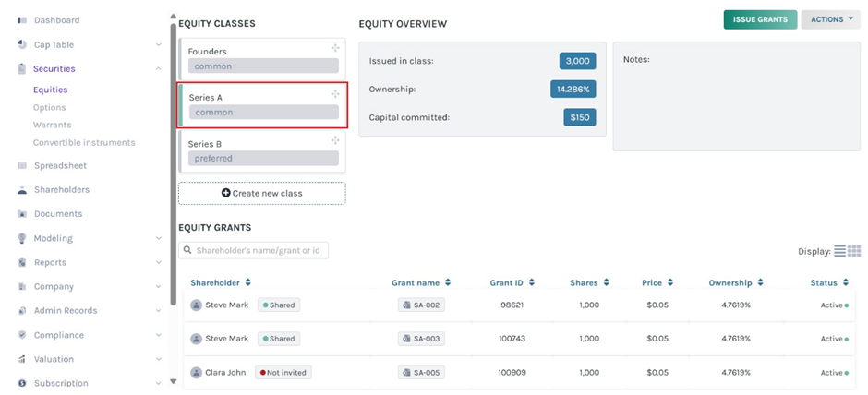Image resolution: width=868 pixels, height=395 pixels.
Task: Sort grants by Shareholder column
Action: click(247, 282)
